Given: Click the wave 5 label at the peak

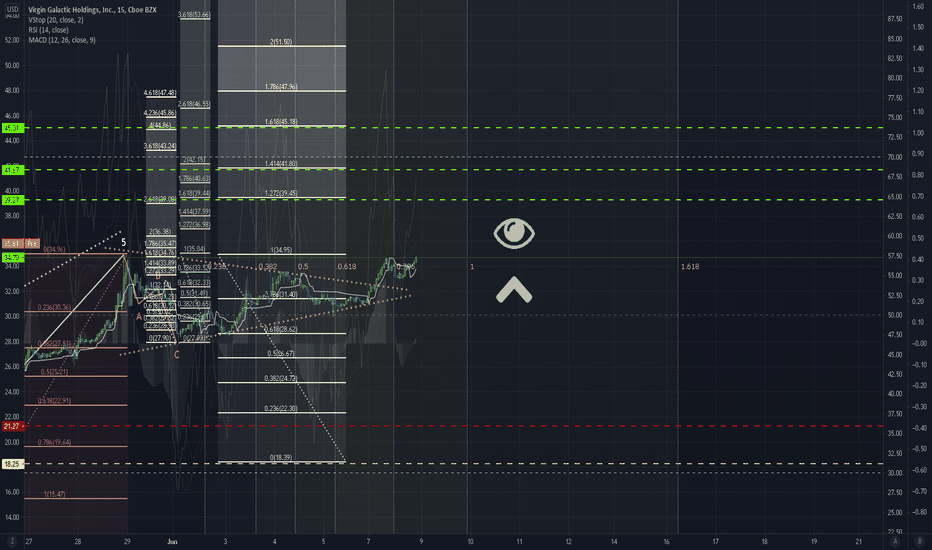Looking at the screenshot, I should (x=124, y=243).
